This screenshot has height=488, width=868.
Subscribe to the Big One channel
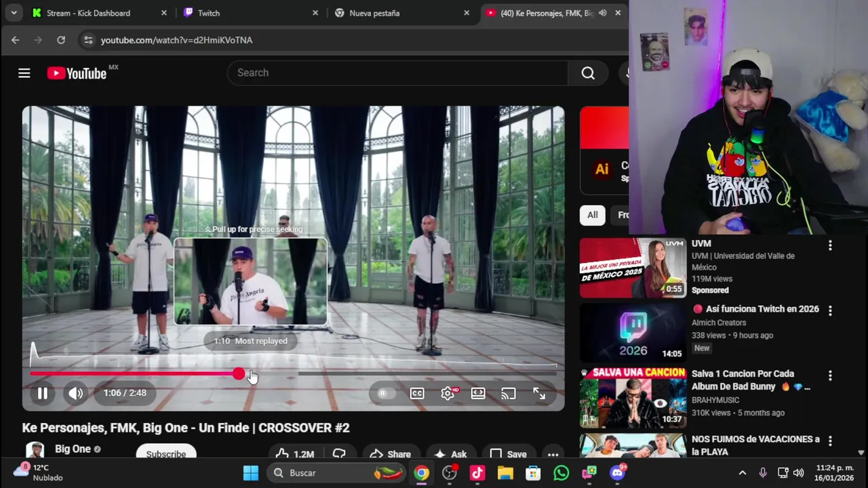166,454
